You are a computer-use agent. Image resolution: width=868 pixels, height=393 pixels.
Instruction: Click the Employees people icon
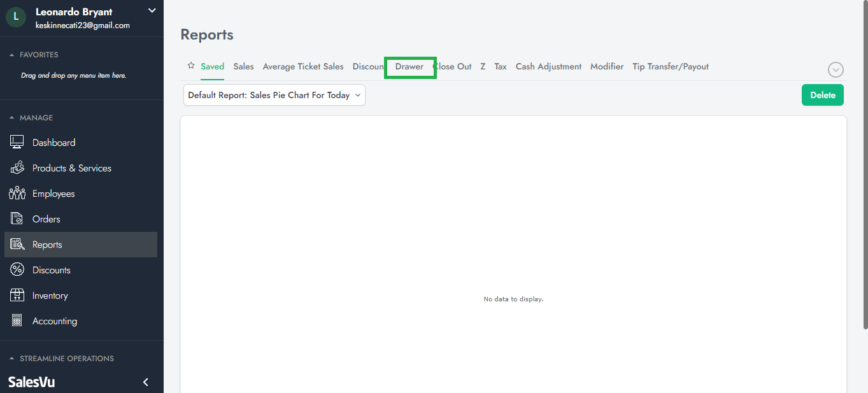coord(17,194)
